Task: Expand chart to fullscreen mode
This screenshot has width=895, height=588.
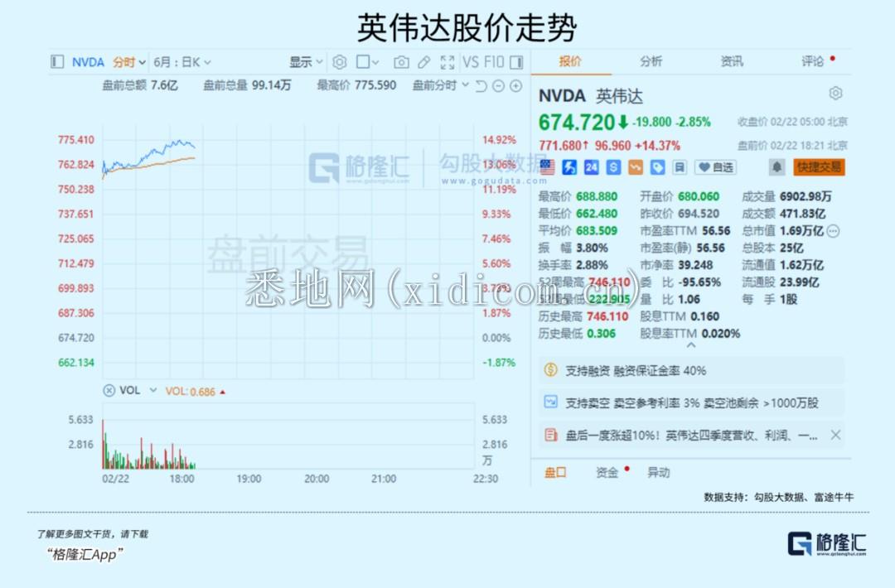Action: (x=447, y=61)
